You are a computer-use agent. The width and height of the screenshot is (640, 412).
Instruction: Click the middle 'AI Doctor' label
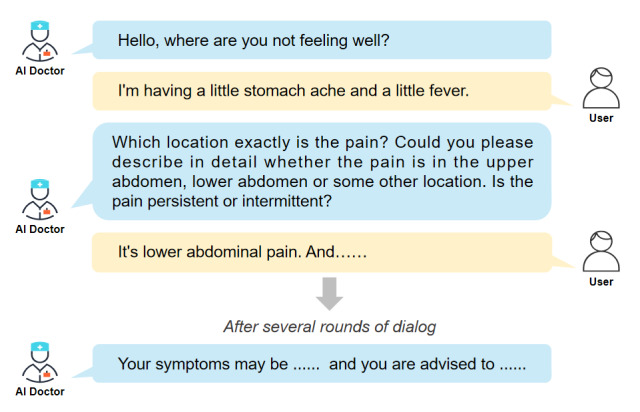tap(40, 229)
